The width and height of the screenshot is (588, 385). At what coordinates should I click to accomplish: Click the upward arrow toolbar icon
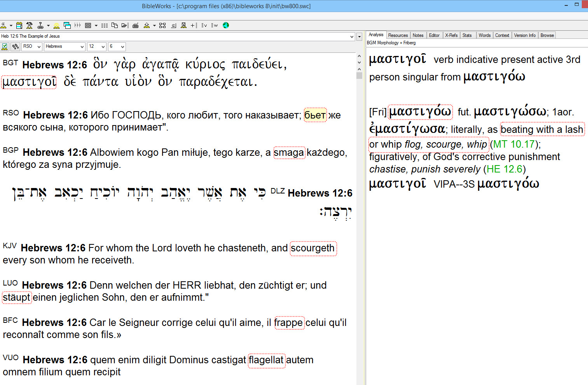[x=147, y=25]
